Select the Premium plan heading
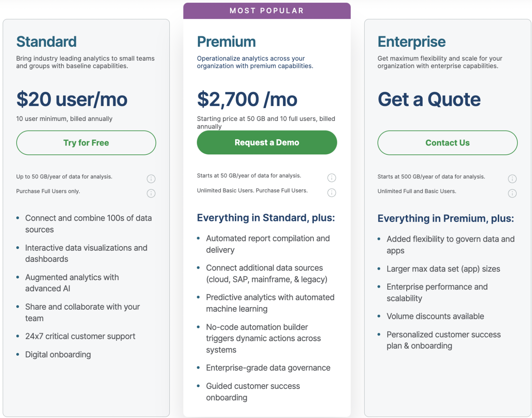532x418 pixels. [x=226, y=41]
